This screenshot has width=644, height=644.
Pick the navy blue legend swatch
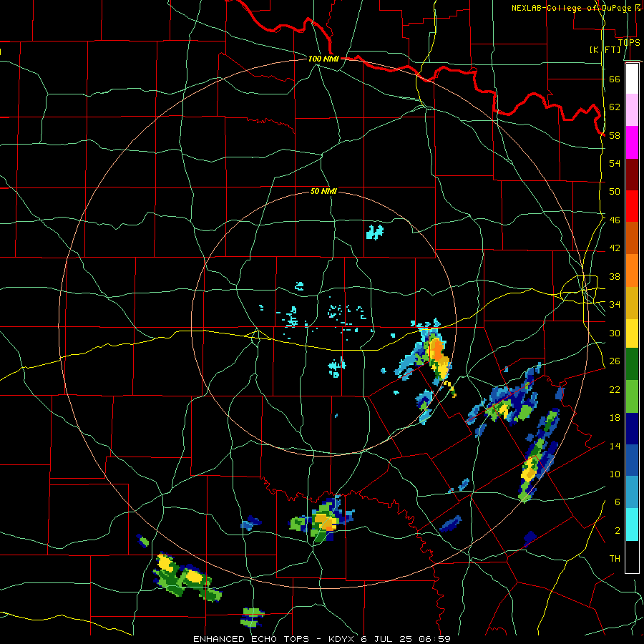632,429
